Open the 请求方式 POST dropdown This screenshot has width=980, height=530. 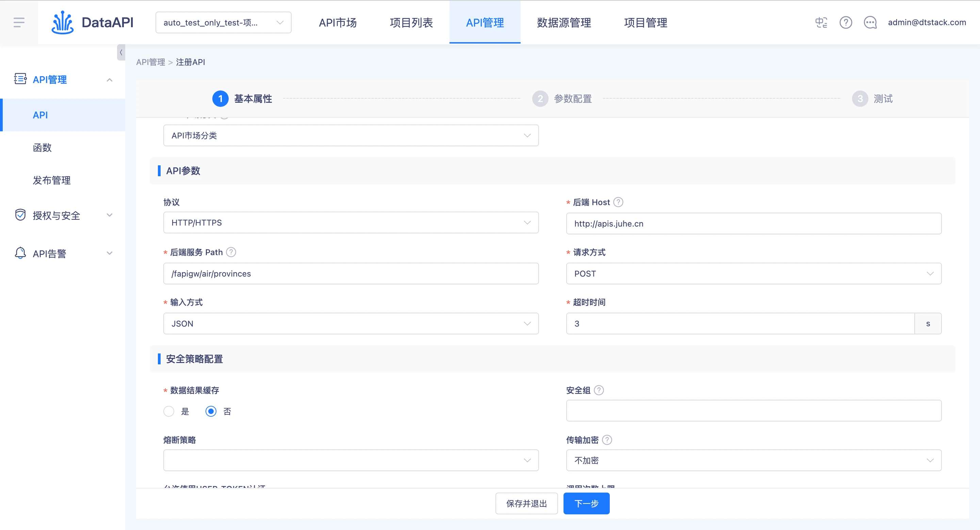754,274
